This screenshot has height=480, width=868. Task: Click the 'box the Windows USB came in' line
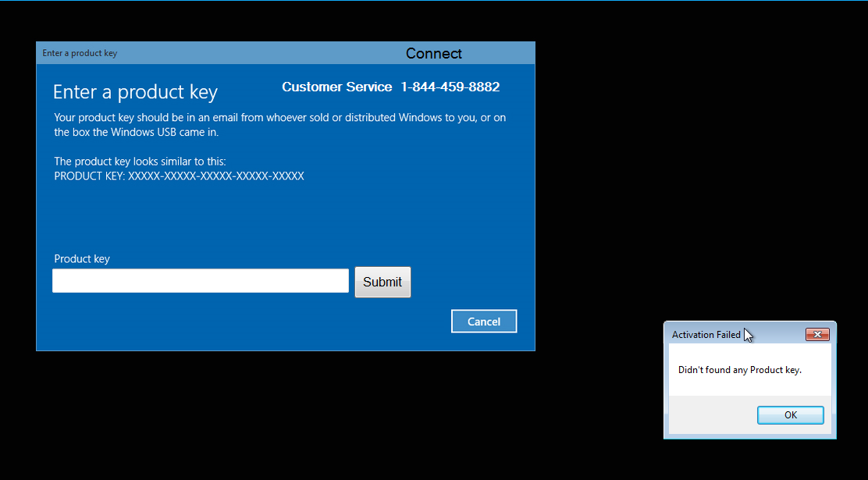pyautogui.click(x=136, y=133)
